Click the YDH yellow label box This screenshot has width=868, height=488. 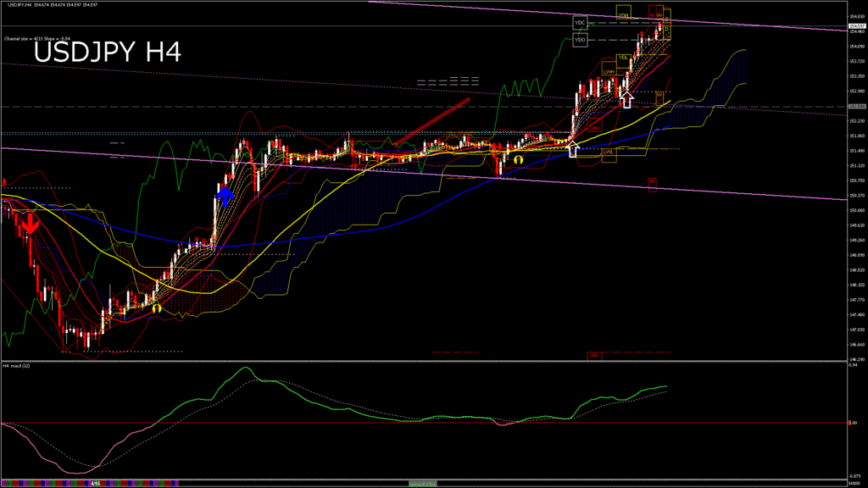point(623,14)
